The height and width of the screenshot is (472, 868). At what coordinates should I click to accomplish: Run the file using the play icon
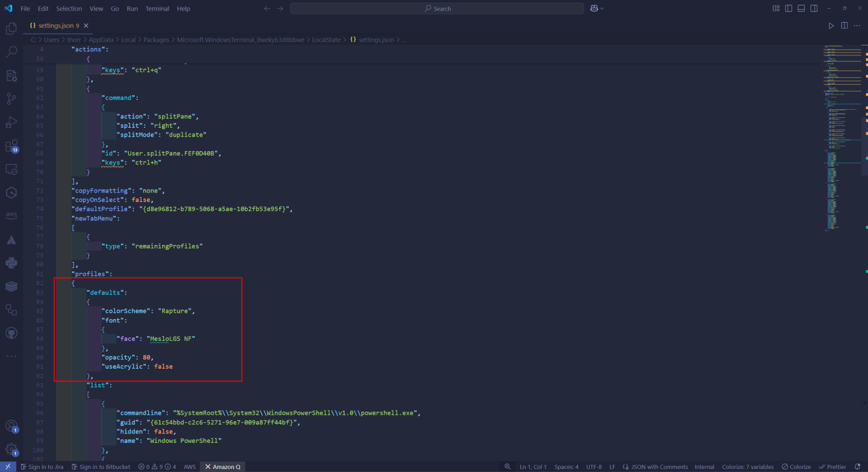[x=831, y=26]
